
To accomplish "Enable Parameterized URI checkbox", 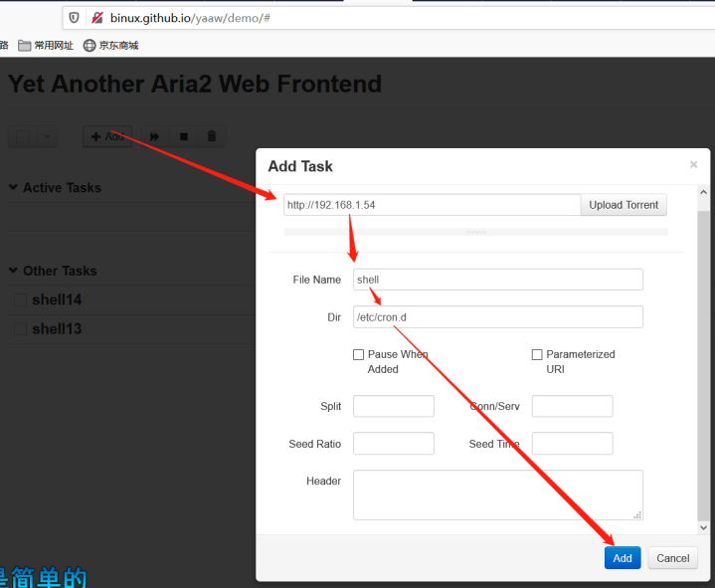I will [x=537, y=354].
